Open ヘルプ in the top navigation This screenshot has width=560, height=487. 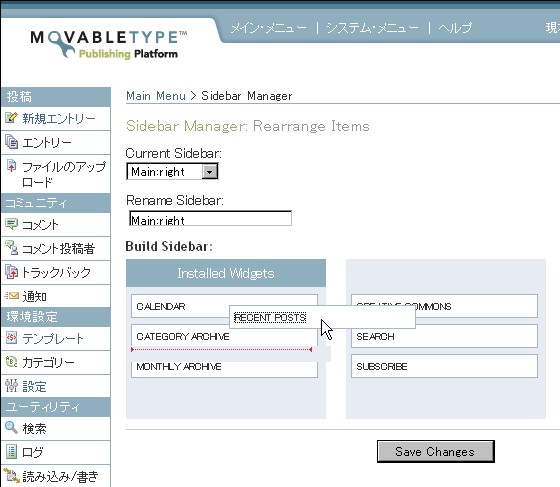coord(455,28)
